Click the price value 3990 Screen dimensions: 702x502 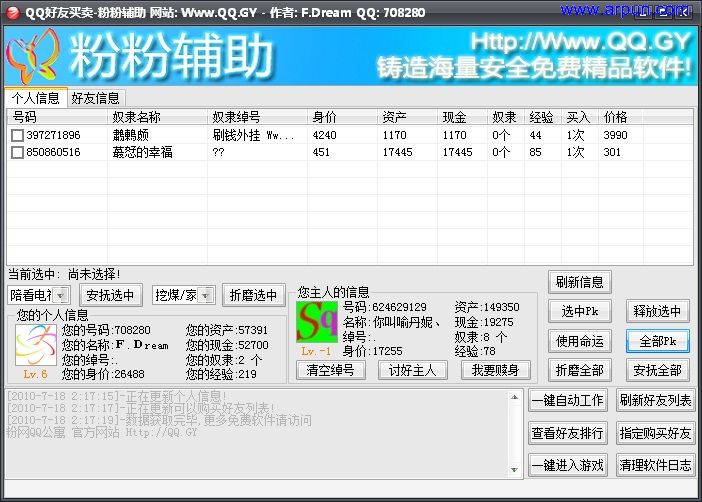pyautogui.click(x=615, y=135)
